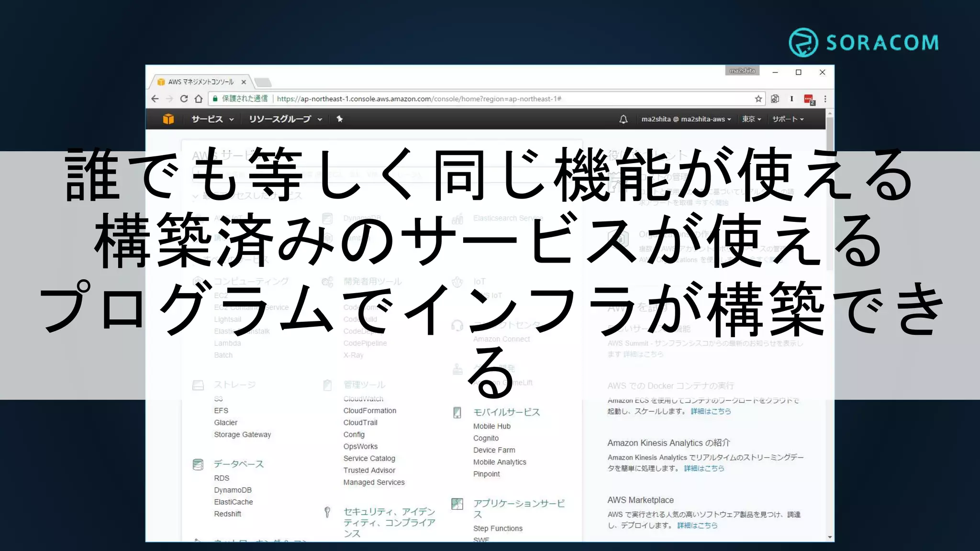980x551 pixels.
Task: Click the セキュリティ、アイデンティティ category heading
Action: pos(389,523)
